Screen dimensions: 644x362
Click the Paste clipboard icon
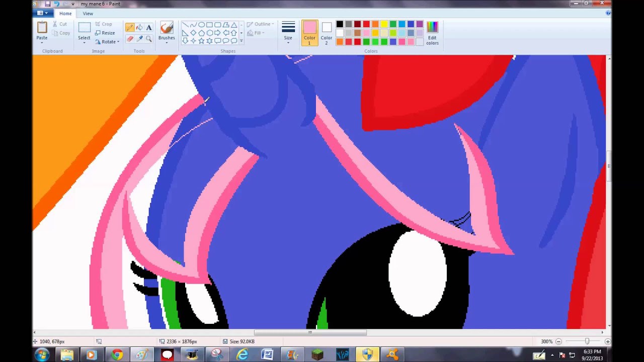(42, 27)
